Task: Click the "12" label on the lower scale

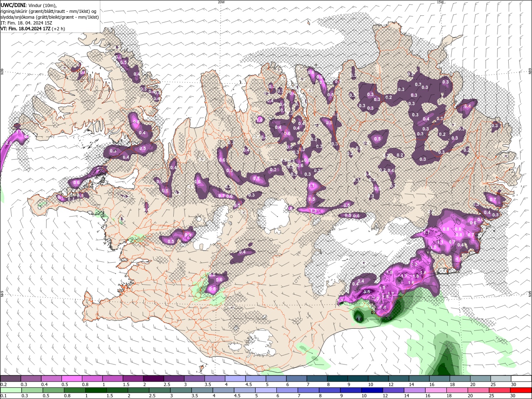Action: tap(385, 396)
